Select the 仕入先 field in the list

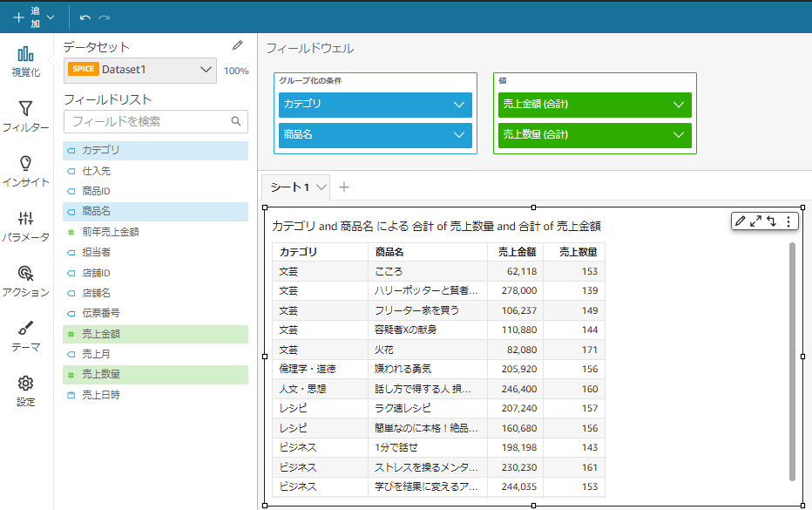[x=155, y=171]
